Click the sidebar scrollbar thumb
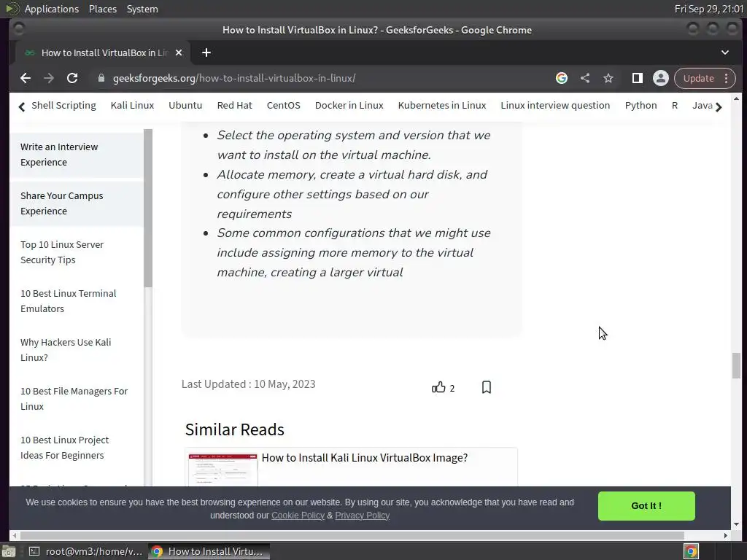This screenshot has width=747, height=560. tap(148, 208)
